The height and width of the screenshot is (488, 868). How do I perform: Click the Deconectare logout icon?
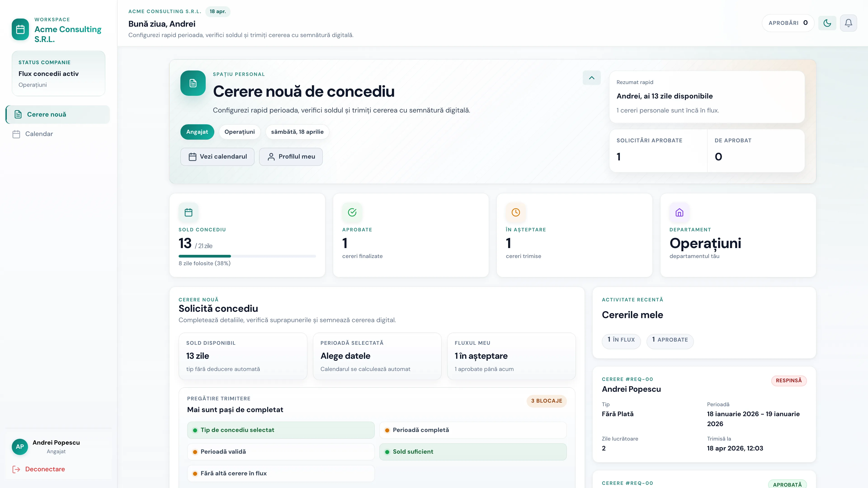click(x=16, y=469)
